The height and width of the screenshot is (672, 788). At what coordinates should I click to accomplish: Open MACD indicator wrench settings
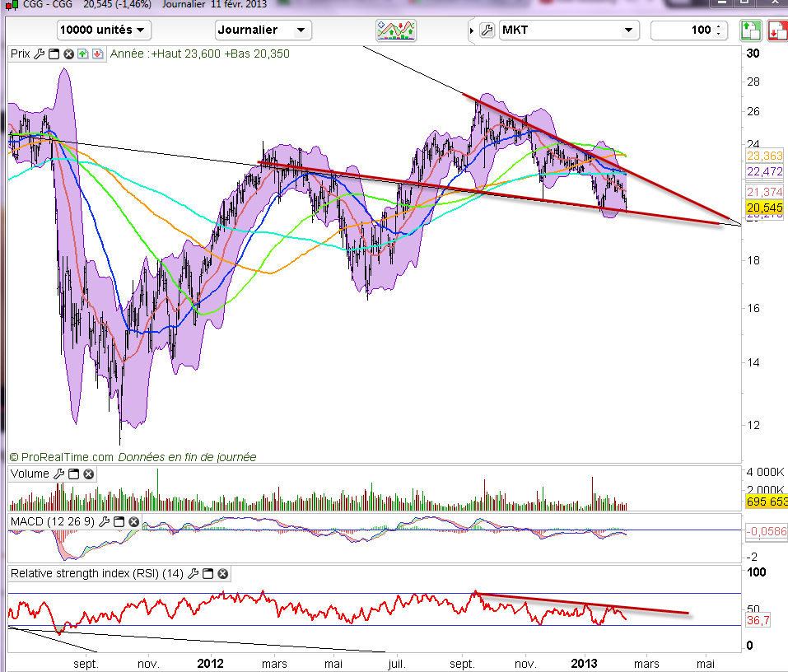(x=105, y=522)
